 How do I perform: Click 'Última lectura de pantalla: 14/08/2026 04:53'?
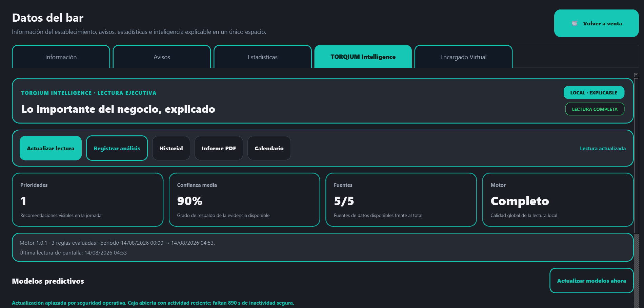pyautogui.click(x=73, y=252)
